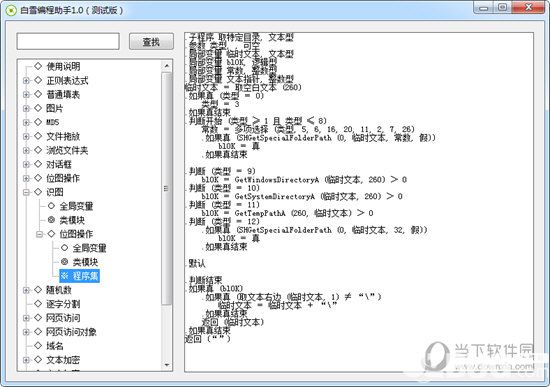Expand the 随机数 tree node
550x387 pixels.
[x=26, y=290]
